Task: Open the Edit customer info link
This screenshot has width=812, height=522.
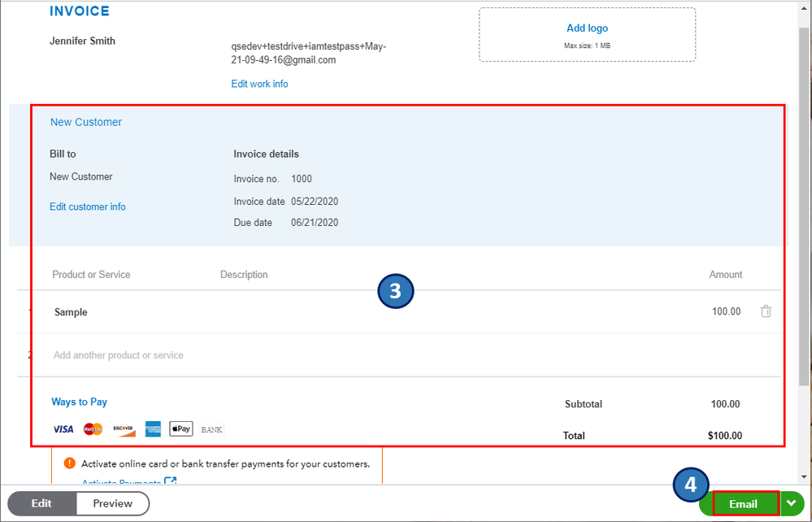Action: 88,207
